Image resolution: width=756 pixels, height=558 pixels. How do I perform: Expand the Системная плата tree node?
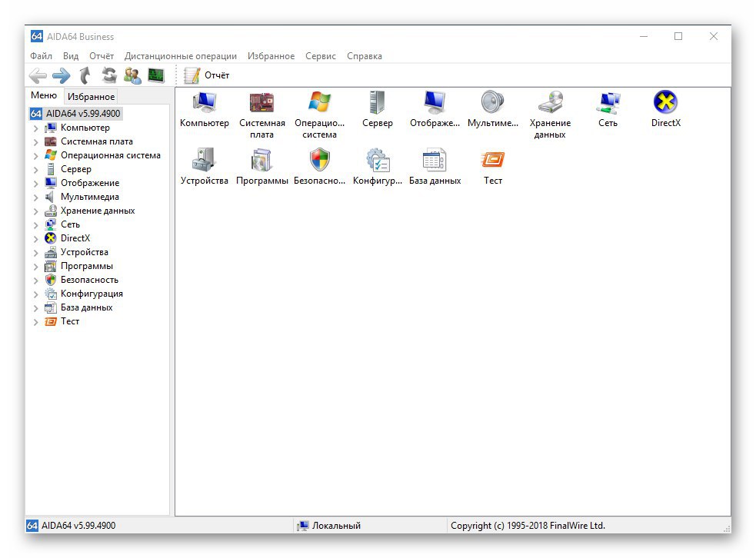35,142
